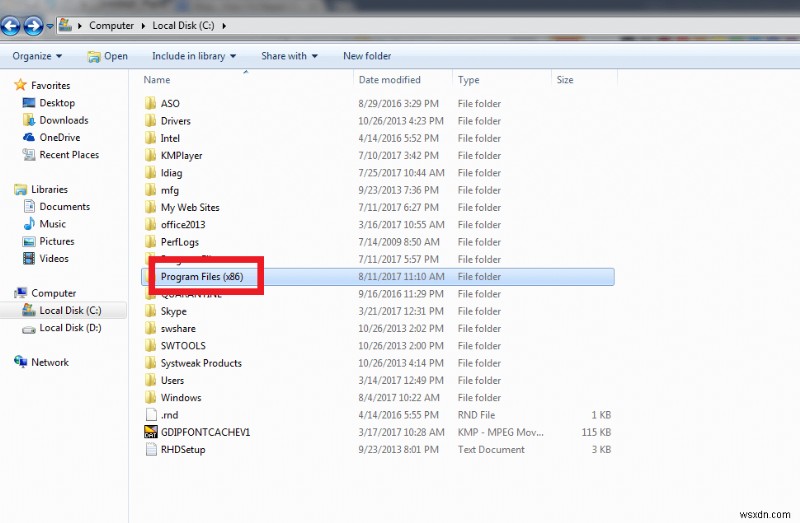
Task: Select the ldiag folder icon
Action: point(150,172)
